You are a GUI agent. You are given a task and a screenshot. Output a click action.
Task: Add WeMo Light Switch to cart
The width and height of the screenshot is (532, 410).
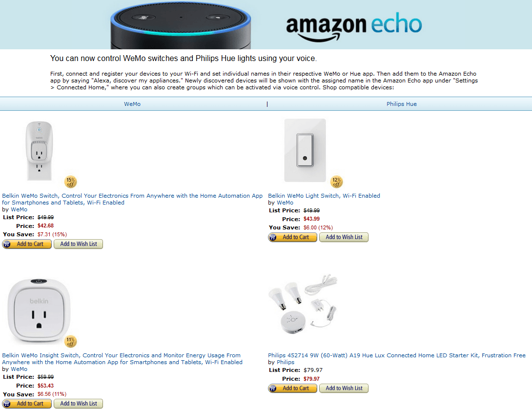292,237
